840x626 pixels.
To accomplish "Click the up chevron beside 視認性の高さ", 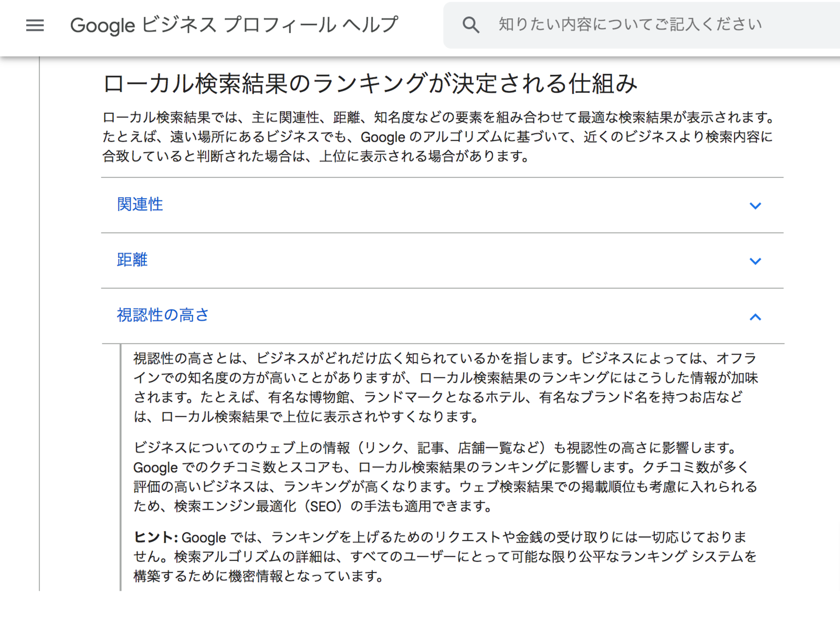I will coord(755,317).
